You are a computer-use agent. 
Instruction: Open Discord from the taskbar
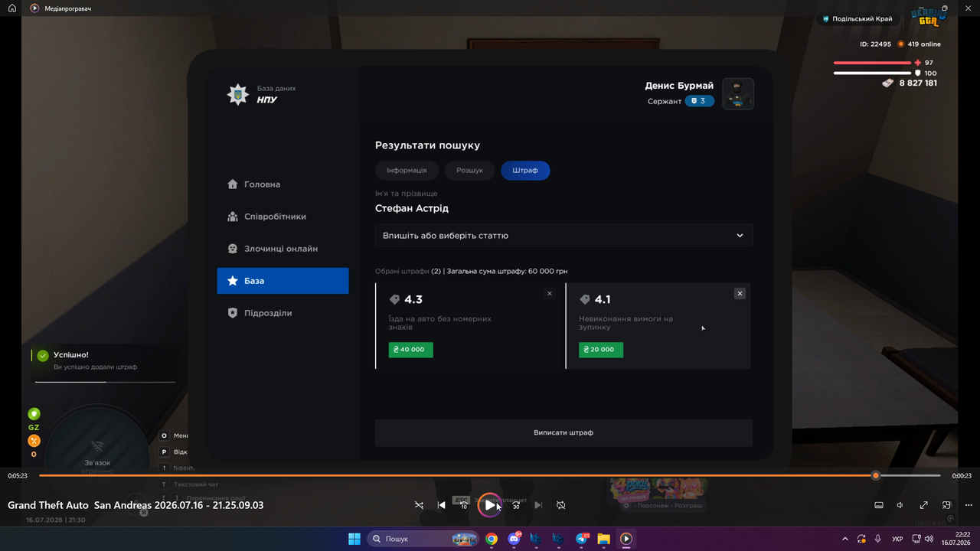[x=514, y=539]
